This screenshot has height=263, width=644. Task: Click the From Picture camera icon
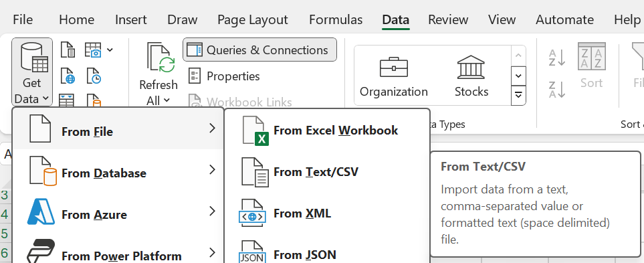pos(93,50)
